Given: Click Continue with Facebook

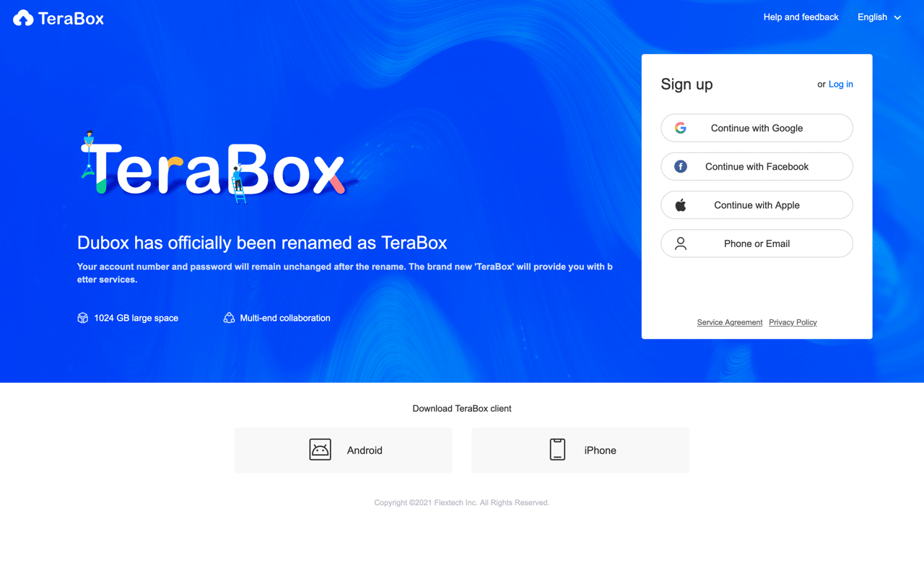Looking at the screenshot, I should click(x=757, y=166).
